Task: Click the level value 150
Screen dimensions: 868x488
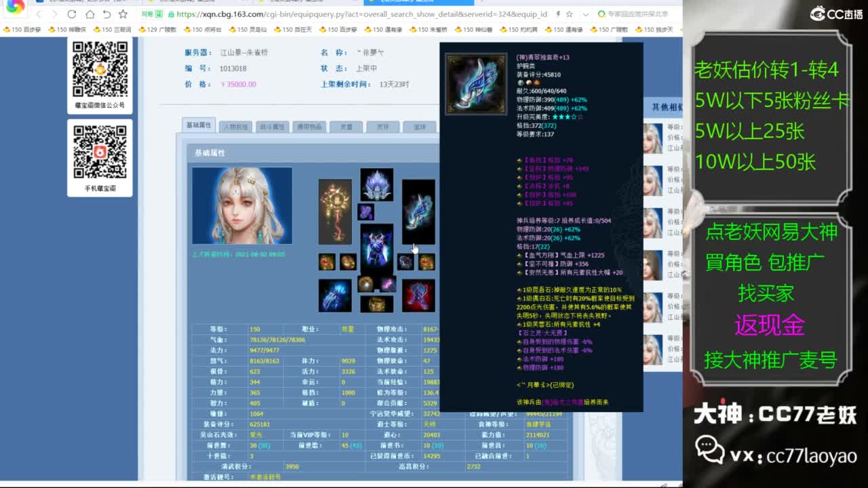Action: click(x=254, y=329)
